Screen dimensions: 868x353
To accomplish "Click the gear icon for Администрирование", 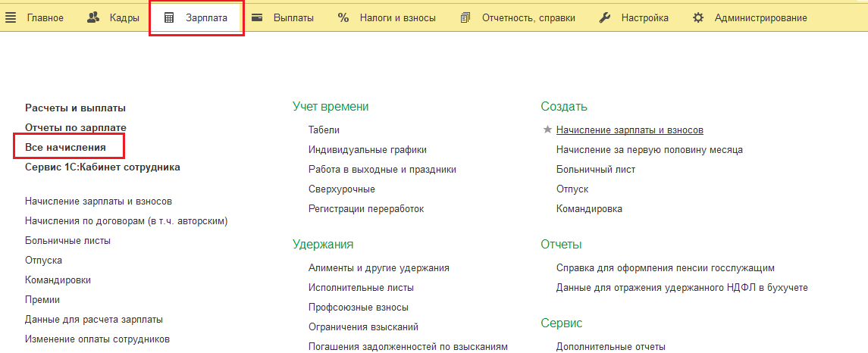I will click(698, 17).
